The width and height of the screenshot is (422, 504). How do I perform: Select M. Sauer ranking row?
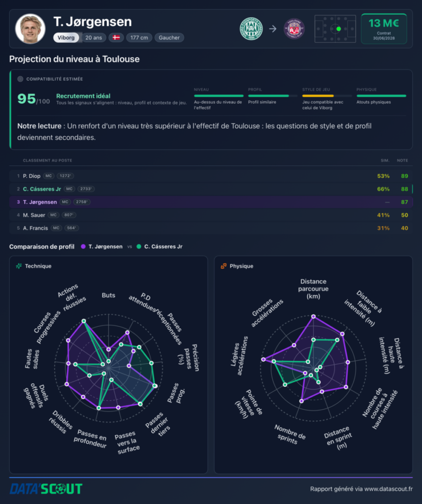(211, 215)
